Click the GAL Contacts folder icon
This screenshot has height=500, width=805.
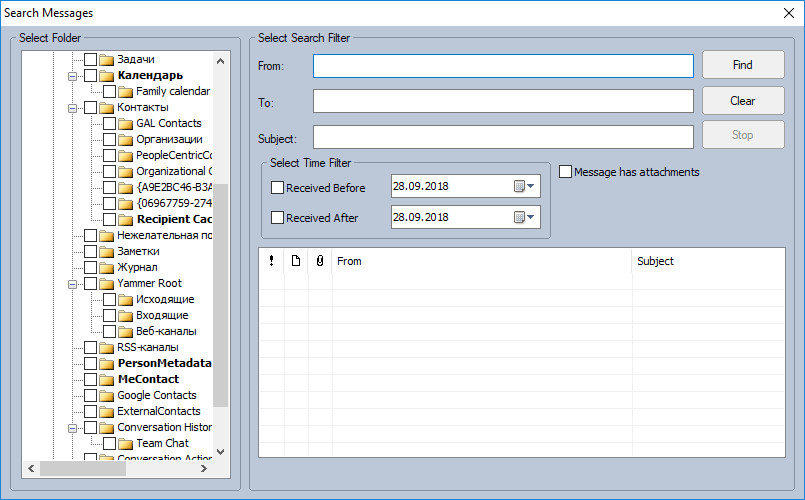[126, 123]
